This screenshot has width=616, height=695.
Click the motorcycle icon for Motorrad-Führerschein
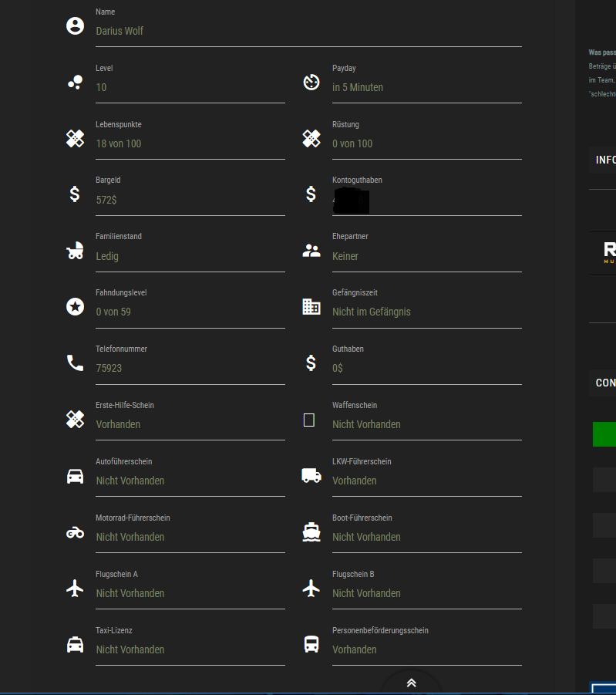(75, 531)
